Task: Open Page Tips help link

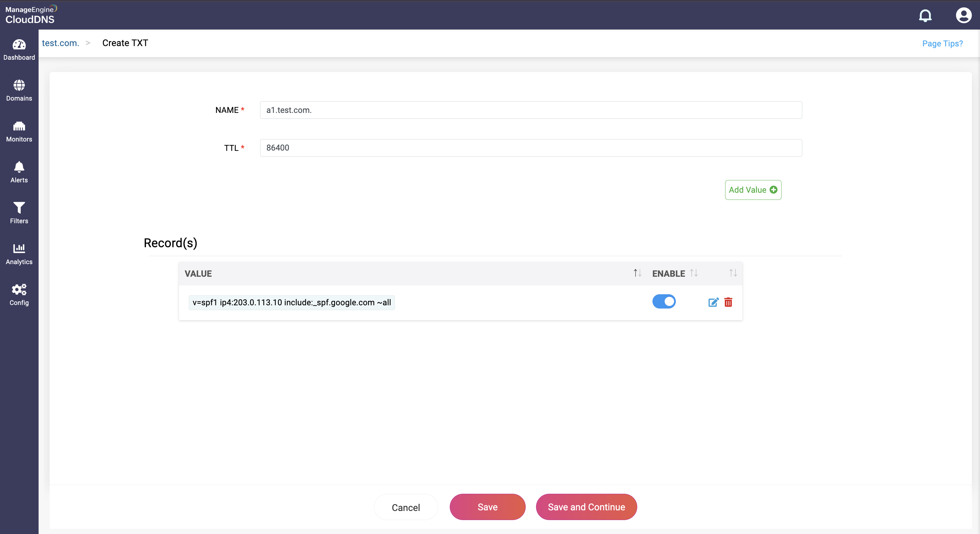Action: pos(942,43)
